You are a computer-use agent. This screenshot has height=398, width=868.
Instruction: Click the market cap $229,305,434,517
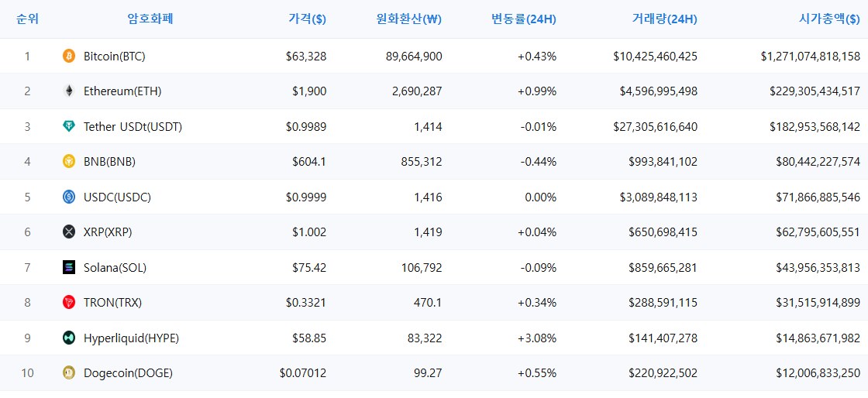click(x=815, y=91)
